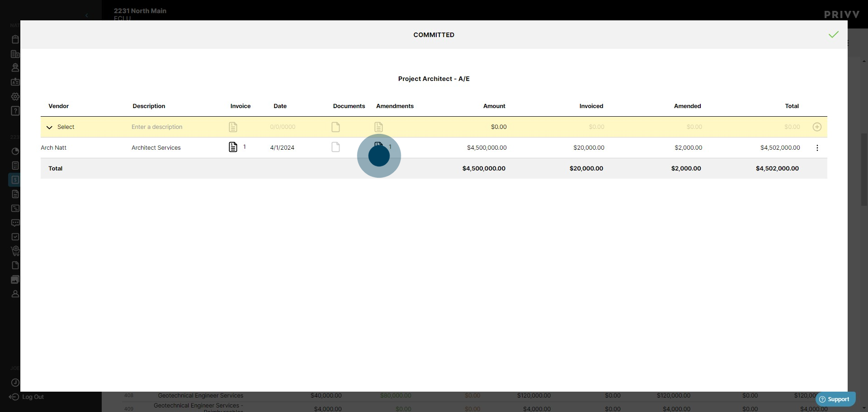
Task: Click invoice icon in new entry row
Action: point(233,127)
